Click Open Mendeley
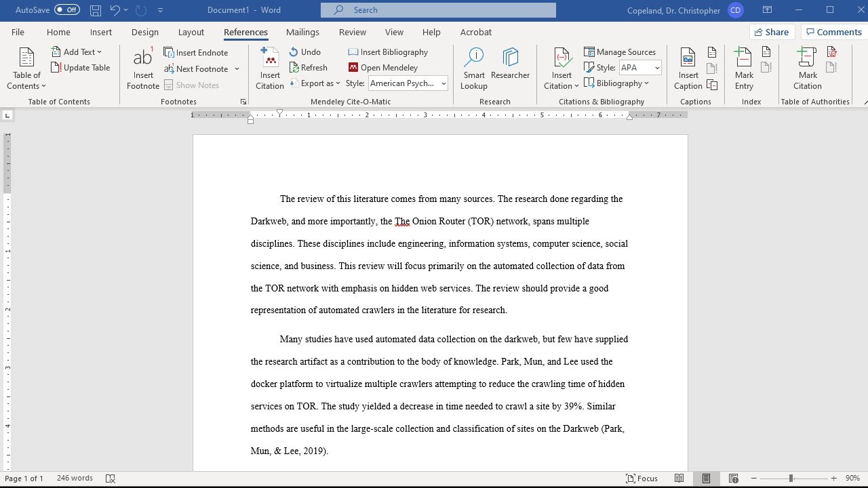 click(383, 67)
